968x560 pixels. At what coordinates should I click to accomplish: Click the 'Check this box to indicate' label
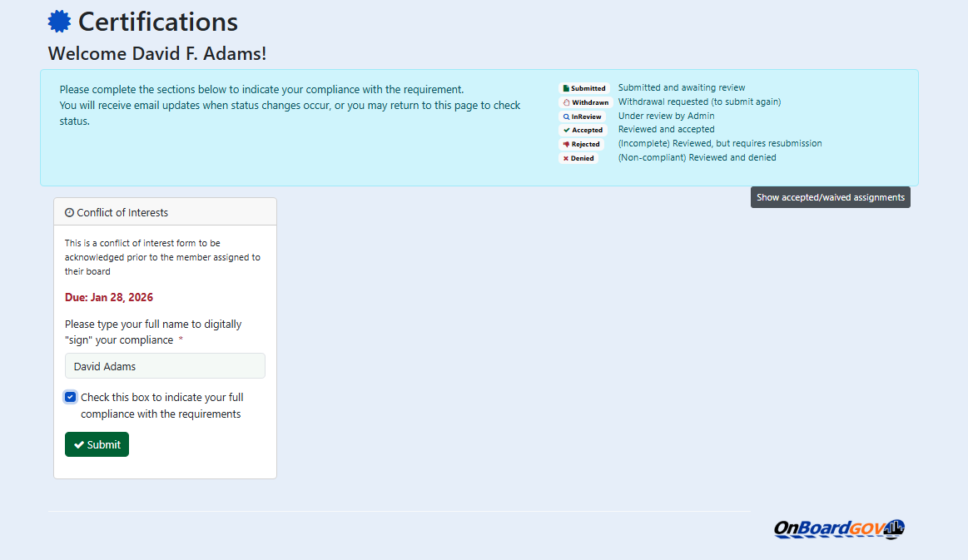pyautogui.click(x=161, y=405)
